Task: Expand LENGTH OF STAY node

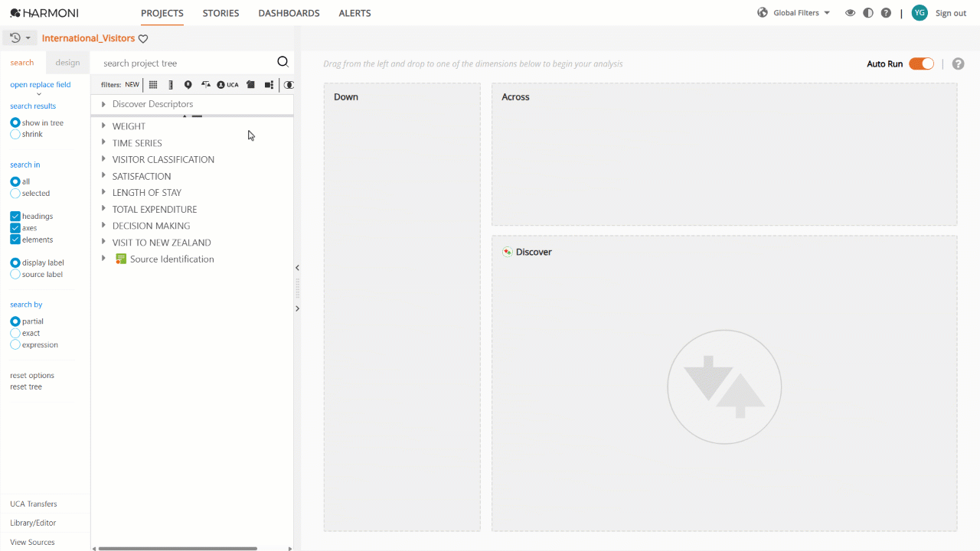Action: (103, 192)
